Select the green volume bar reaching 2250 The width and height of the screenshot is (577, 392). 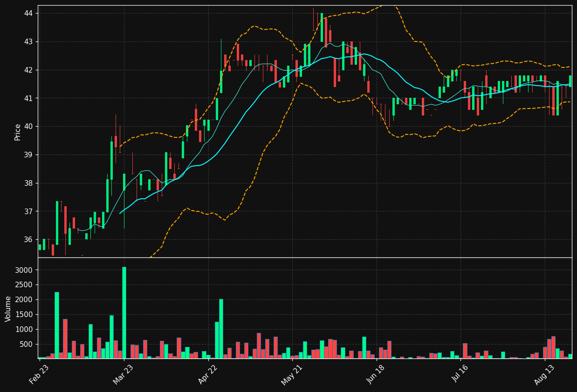(57, 325)
